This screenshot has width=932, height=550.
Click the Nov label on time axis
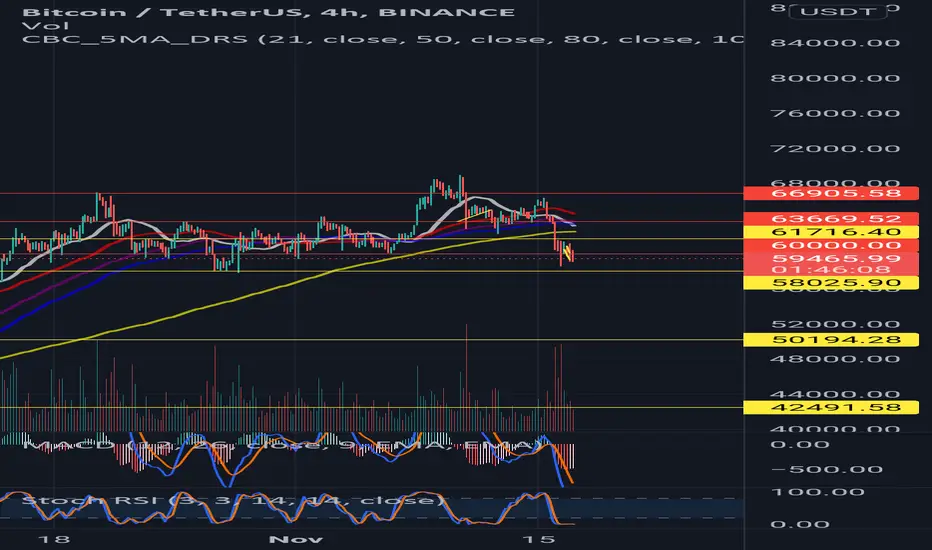coord(296,539)
